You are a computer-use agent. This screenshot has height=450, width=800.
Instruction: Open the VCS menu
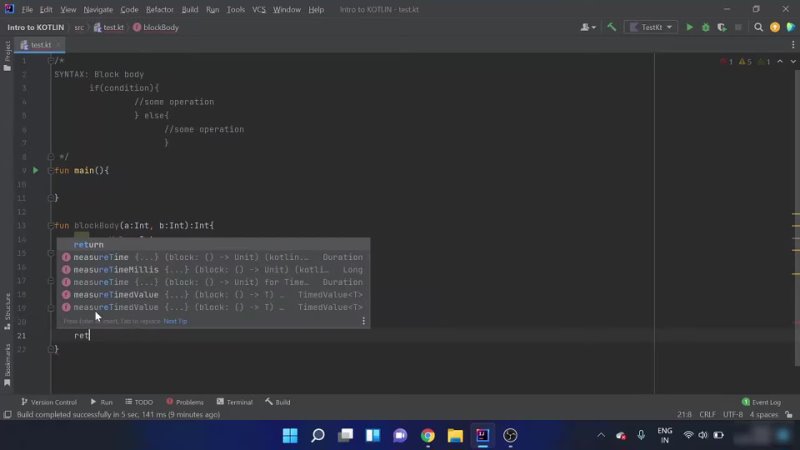point(259,10)
